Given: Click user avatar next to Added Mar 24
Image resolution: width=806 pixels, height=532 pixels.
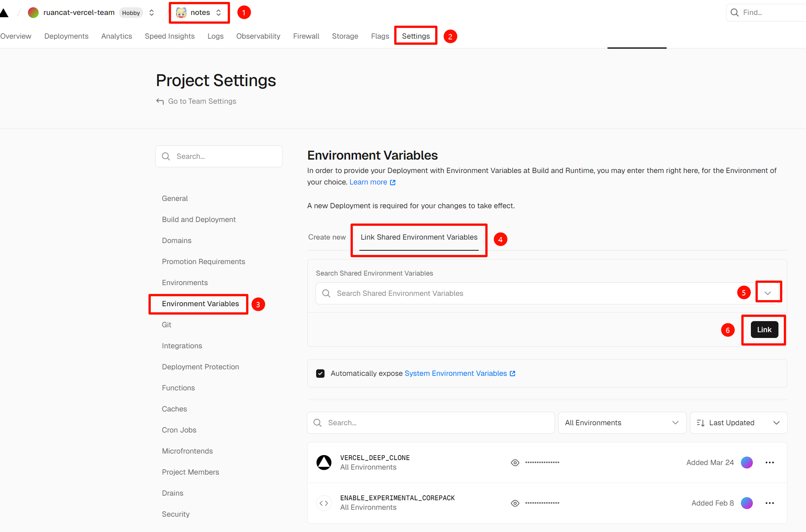Looking at the screenshot, I should 747,462.
